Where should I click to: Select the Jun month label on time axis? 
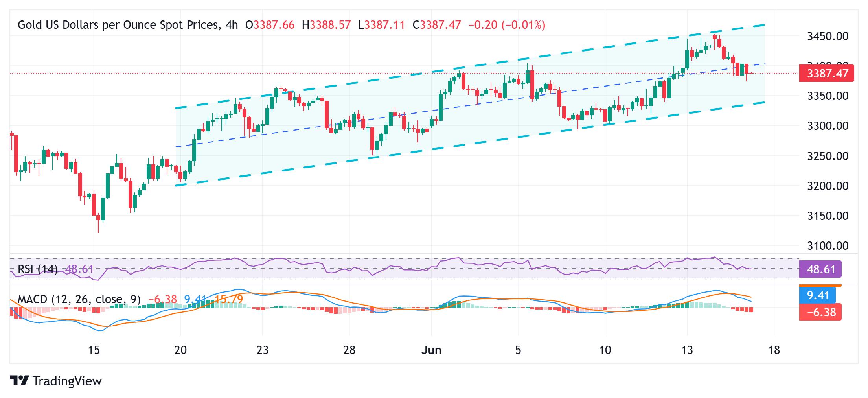point(431,350)
